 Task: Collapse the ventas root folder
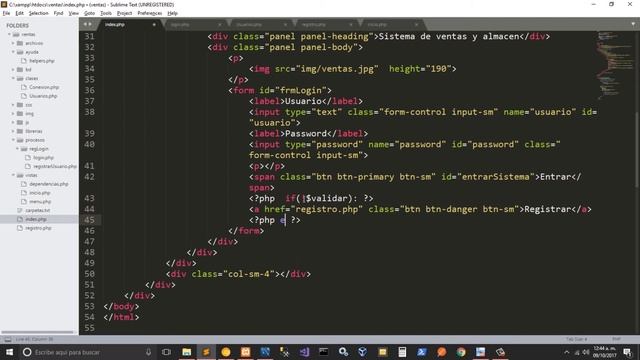(10, 34)
